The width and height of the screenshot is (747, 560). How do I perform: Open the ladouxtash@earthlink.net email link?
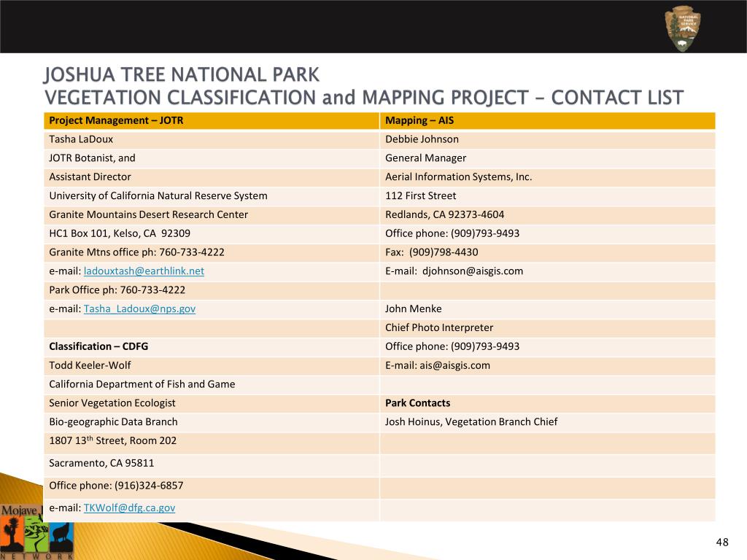144,271
